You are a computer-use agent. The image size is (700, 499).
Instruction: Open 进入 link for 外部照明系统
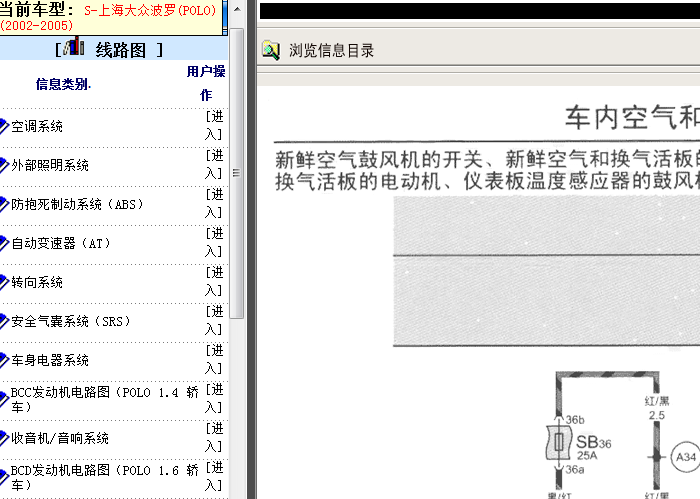[x=214, y=164]
